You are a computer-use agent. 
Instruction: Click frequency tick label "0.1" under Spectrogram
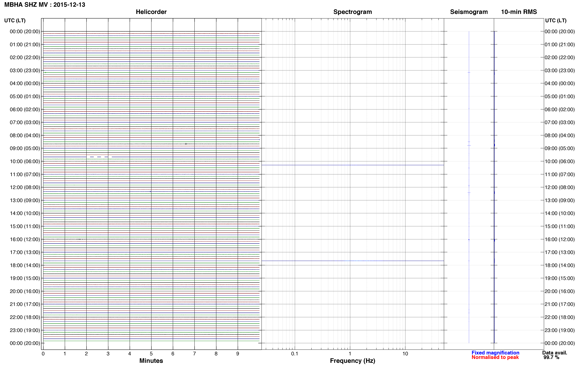click(295, 354)
